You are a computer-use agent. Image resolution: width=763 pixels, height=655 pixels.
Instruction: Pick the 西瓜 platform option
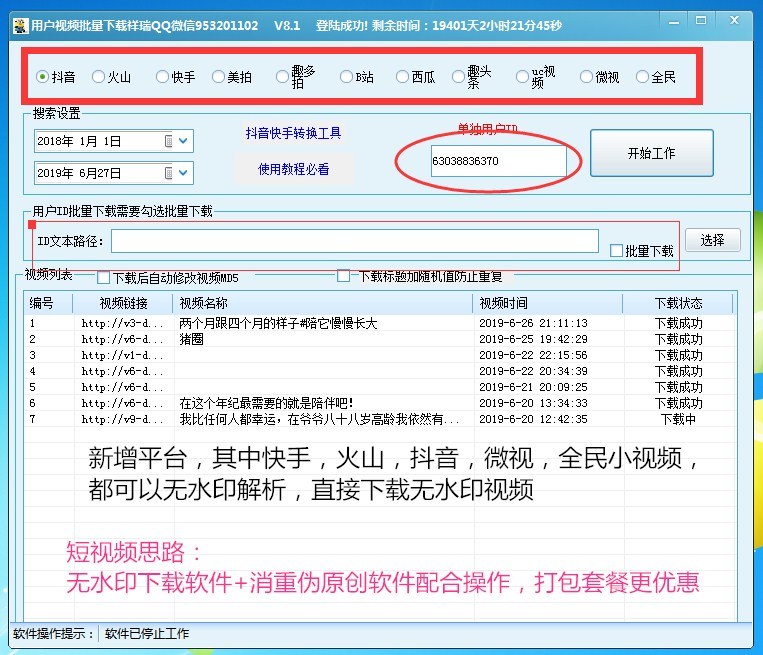pyautogui.click(x=402, y=77)
